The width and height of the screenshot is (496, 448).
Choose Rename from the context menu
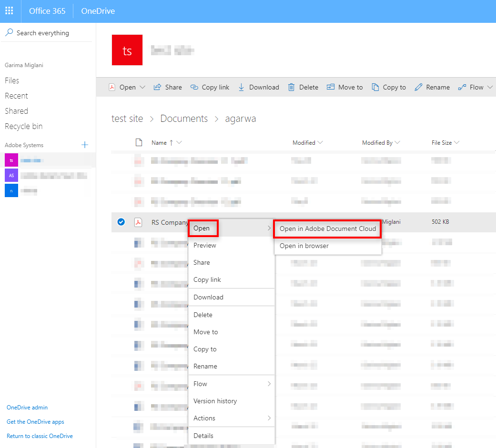pyautogui.click(x=232, y=366)
